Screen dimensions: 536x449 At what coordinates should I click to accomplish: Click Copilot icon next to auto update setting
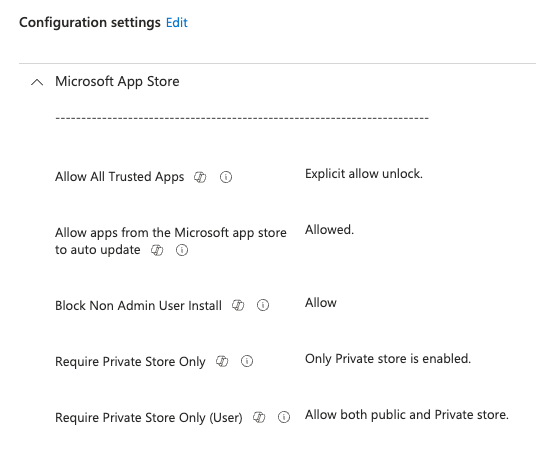[x=157, y=250]
